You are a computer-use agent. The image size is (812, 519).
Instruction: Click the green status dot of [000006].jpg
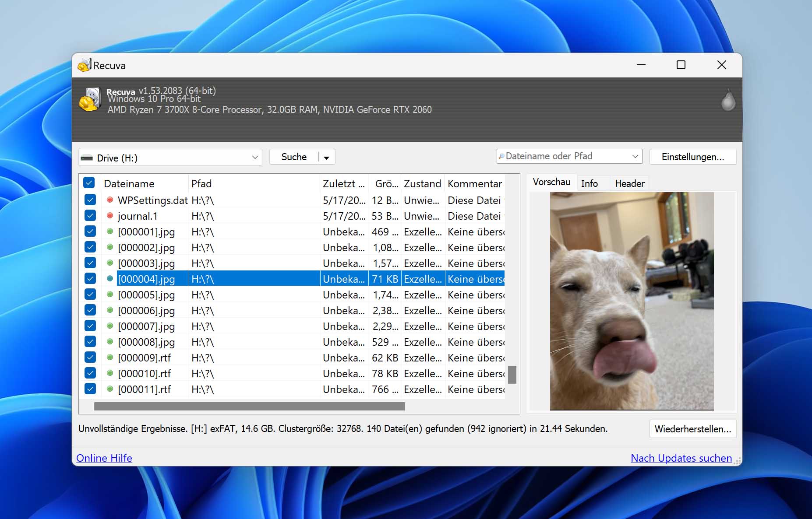pos(110,310)
